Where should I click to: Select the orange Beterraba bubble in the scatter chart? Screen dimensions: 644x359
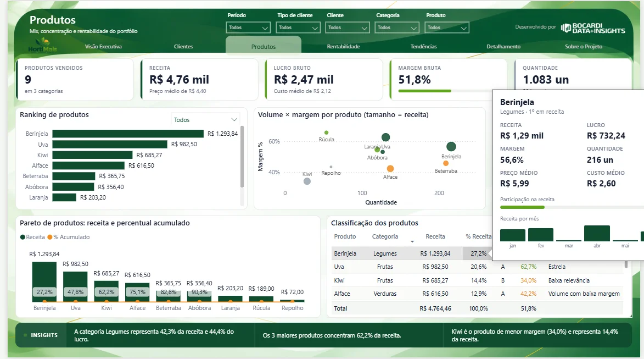(x=446, y=163)
